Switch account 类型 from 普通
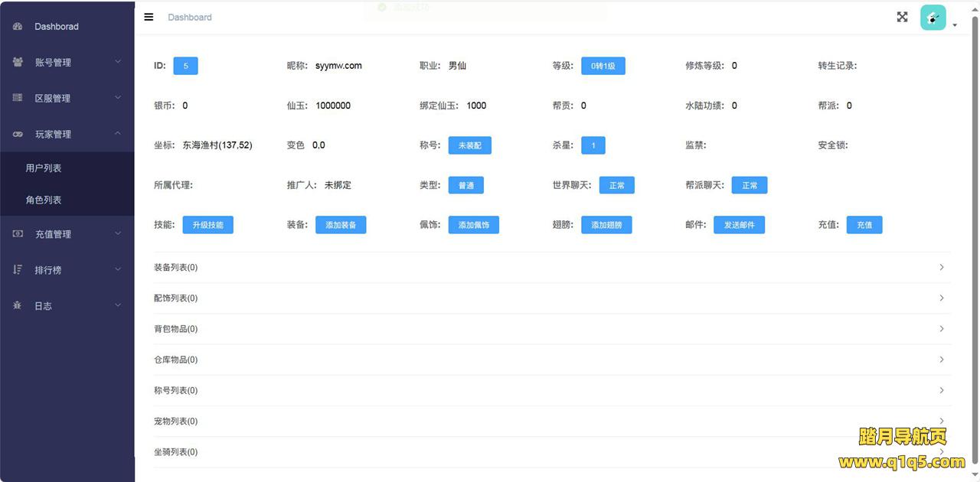 pos(465,185)
